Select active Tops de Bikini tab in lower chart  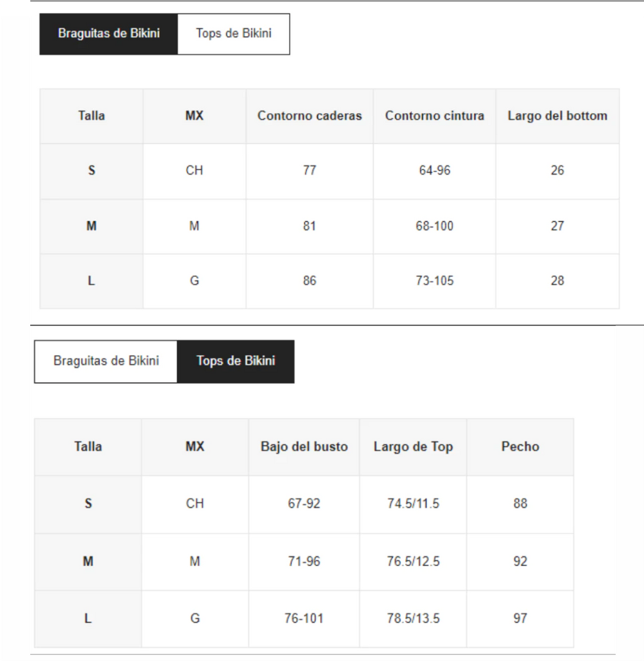[x=236, y=361]
